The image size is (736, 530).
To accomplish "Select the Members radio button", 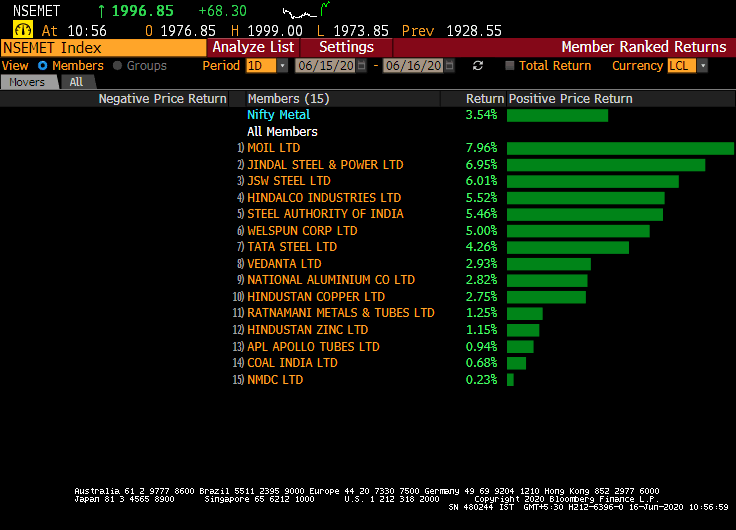I will 42,66.
